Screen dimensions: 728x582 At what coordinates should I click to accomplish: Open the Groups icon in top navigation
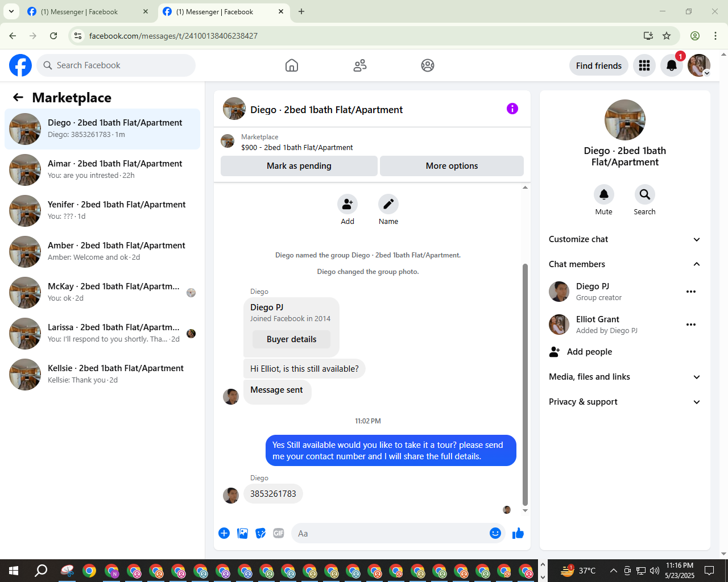pos(428,65)
